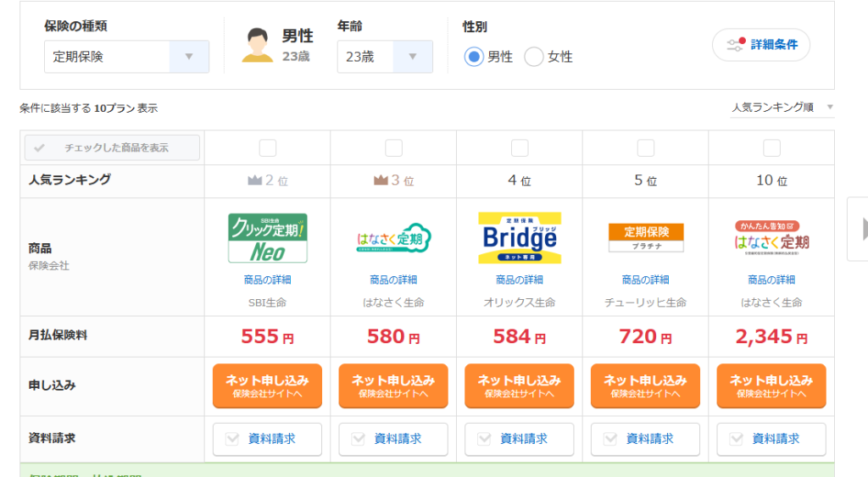868x477 pixels.
Task: Click the 人気ランキング row header
Action: [x=70, y=180]
